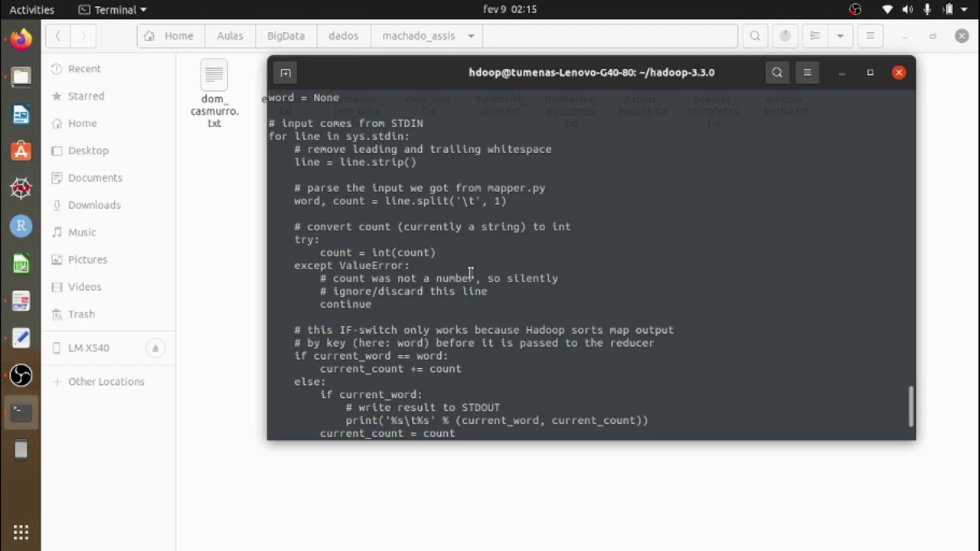
Task: Open the Wi-Fi network indicator
Action: point(887,9)
